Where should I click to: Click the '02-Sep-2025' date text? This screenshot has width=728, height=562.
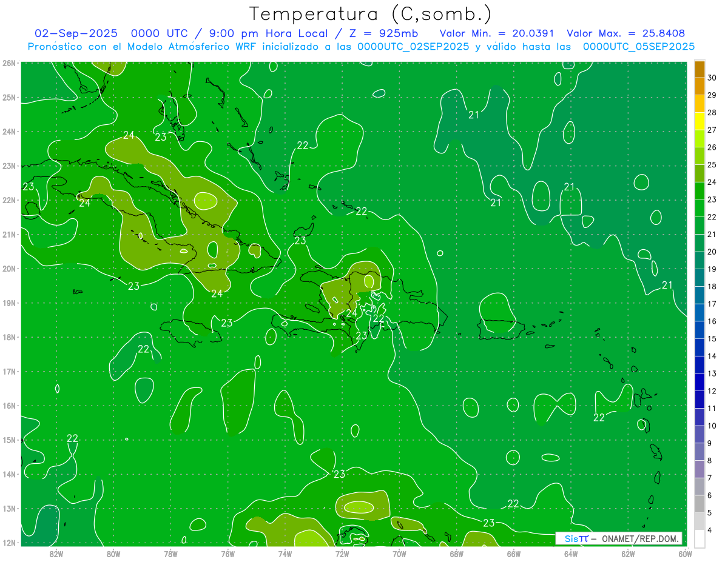[x=76, y=33]
